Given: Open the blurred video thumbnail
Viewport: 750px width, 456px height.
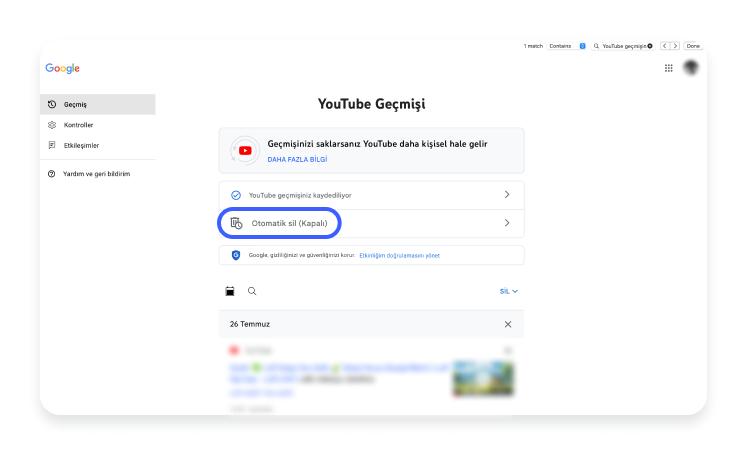Looking at the screenshot, I should (483, 378).
